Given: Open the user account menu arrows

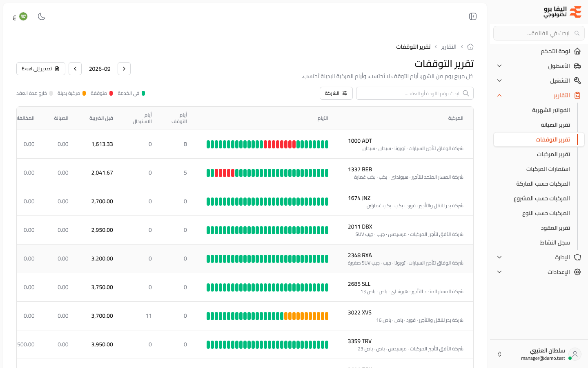Looking at the screenshot, I should click(x=499, y=354).
